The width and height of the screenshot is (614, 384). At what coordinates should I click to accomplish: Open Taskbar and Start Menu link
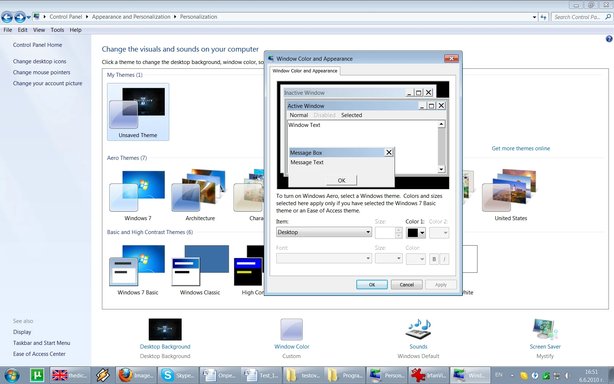[42, 343]
